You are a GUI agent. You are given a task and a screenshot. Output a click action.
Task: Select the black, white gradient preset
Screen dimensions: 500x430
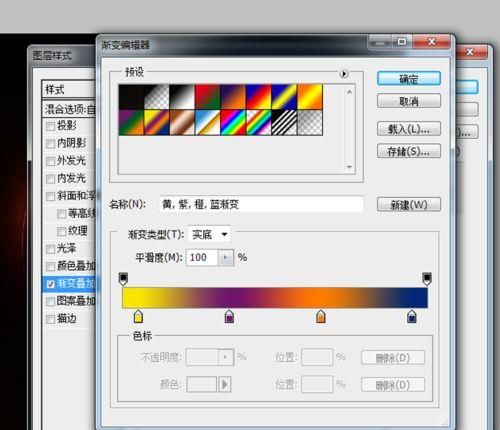tap(182, 97)
